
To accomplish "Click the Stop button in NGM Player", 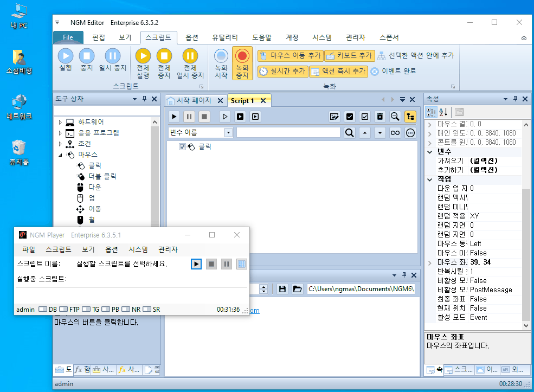I will click(x=211, y=264).
